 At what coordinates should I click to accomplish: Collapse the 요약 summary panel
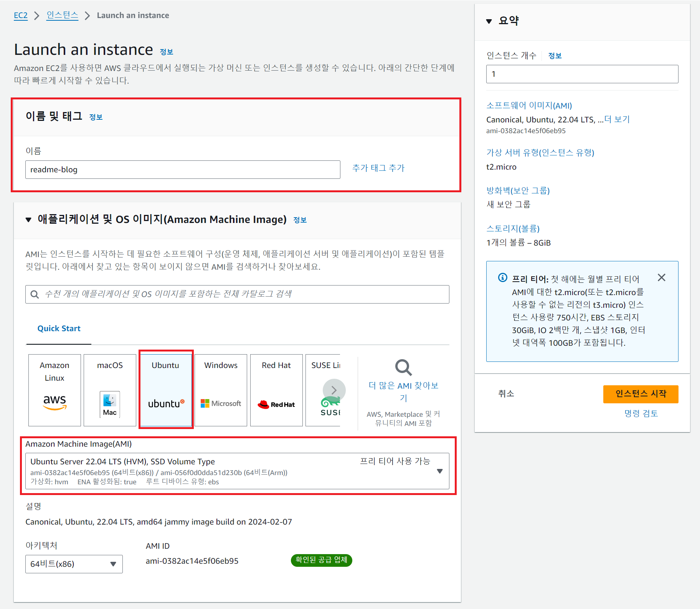coord(489,21)
